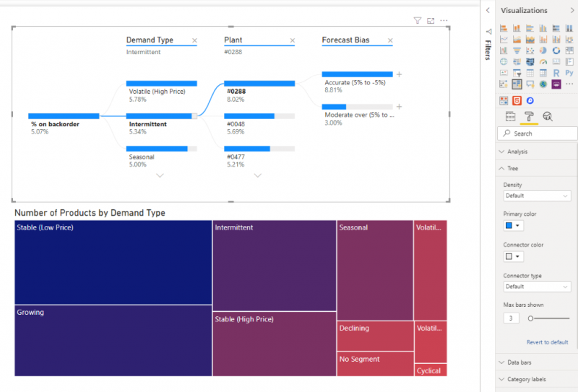578x392 pixels.
Task: Open the filter icon above the tree visual
Action: [418, 21]
